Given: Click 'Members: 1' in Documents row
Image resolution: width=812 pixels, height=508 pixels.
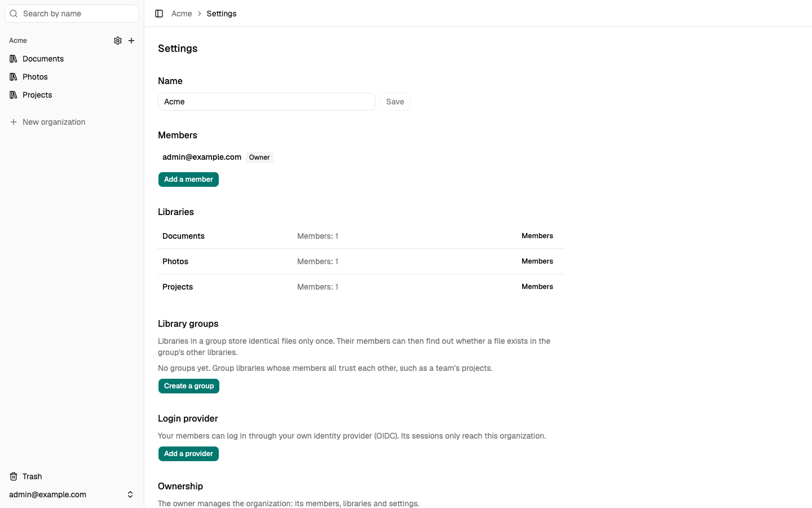Looking at the screenshot, I should [x=317, y=236].
